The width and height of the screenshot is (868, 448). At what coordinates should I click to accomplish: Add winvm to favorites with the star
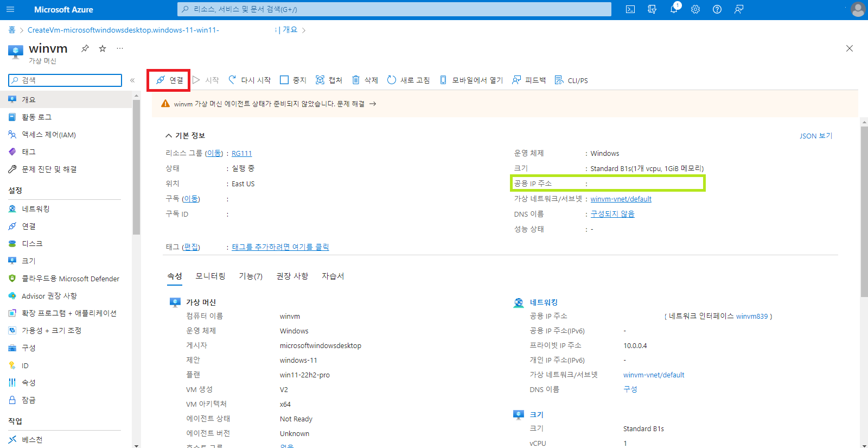point(103,48)
